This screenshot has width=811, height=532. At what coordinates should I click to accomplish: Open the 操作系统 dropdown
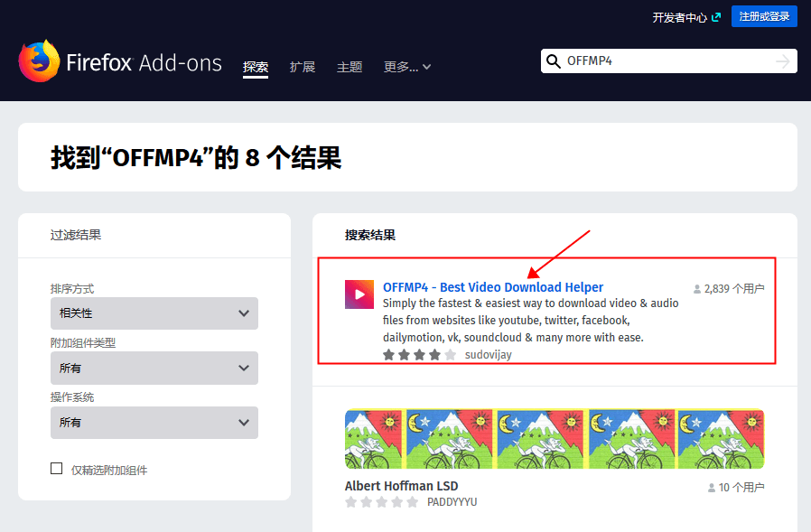click(x=154, y=423)
